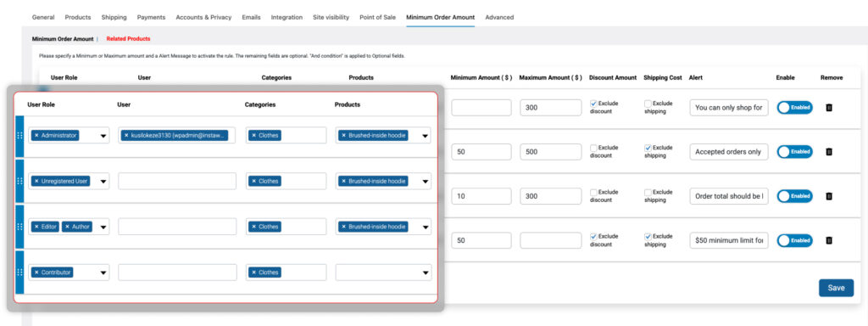Viewport: 868px width, 326px height.
Task: Grab drag handle of Administrator row
Action: point(20,136)
